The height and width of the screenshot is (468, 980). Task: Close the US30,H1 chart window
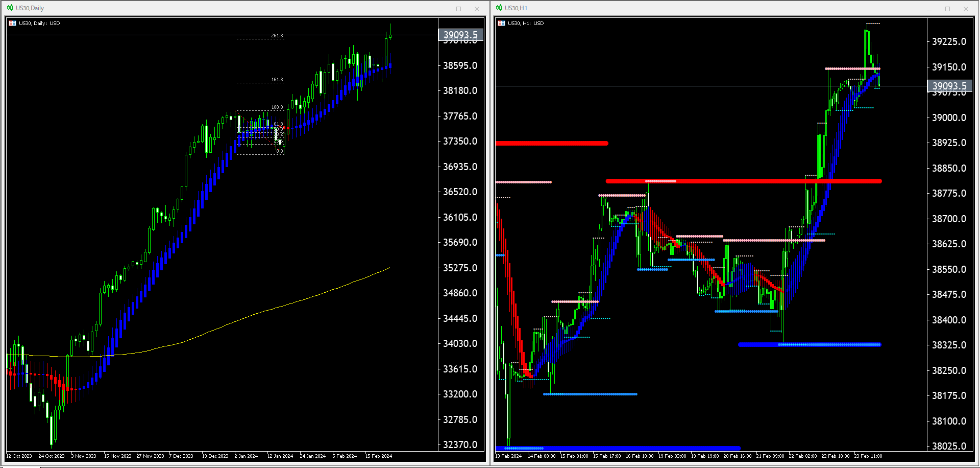[x=966, y=9]
